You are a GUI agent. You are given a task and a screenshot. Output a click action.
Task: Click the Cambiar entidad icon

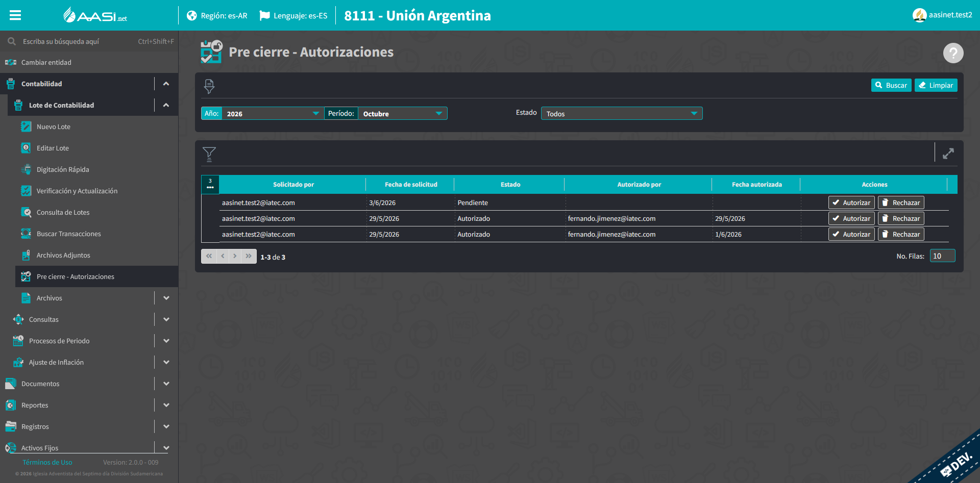11,62
